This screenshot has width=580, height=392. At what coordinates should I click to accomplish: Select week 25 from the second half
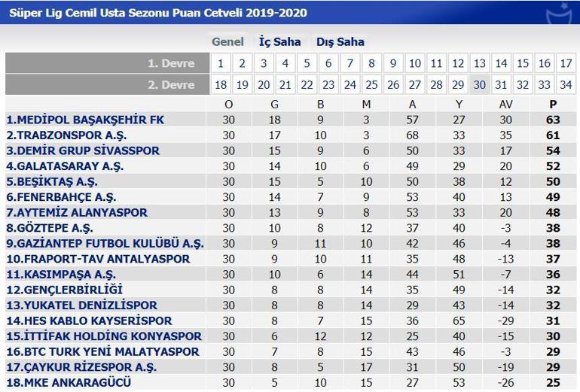[371, 85]
